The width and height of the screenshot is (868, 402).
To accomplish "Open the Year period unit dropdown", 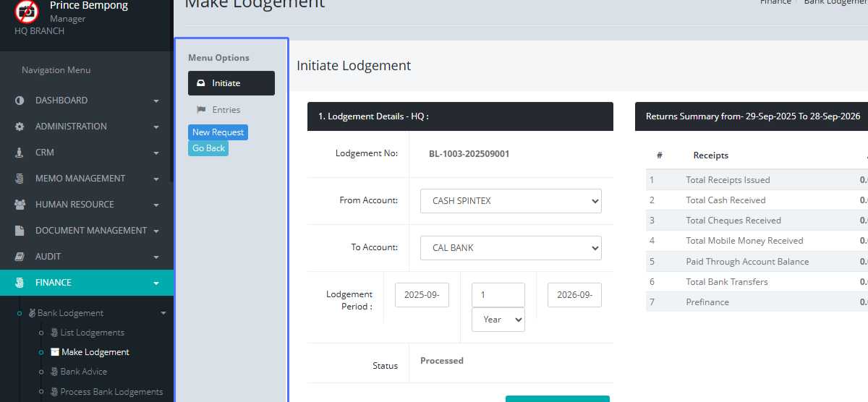I will tap(498, 320).
